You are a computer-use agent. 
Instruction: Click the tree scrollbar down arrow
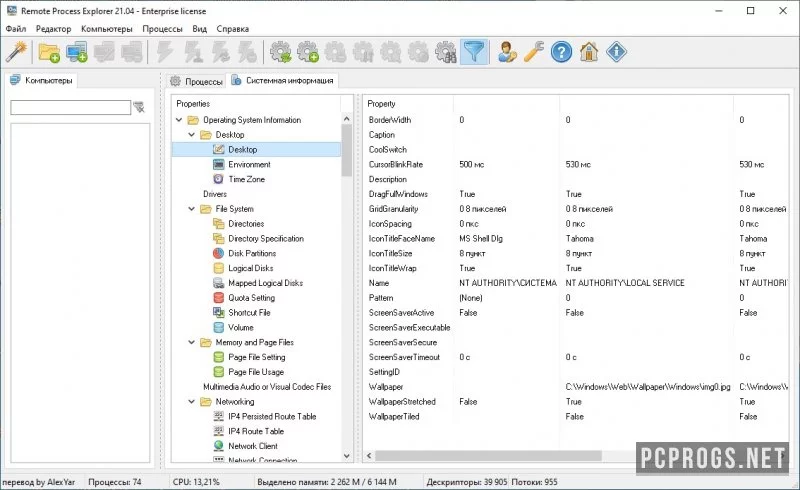(347, 455)
